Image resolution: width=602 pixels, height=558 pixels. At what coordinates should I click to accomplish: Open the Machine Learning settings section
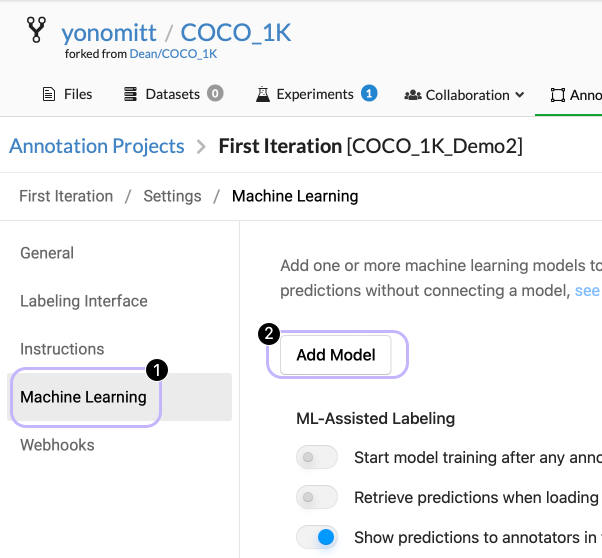click(84, 398)
